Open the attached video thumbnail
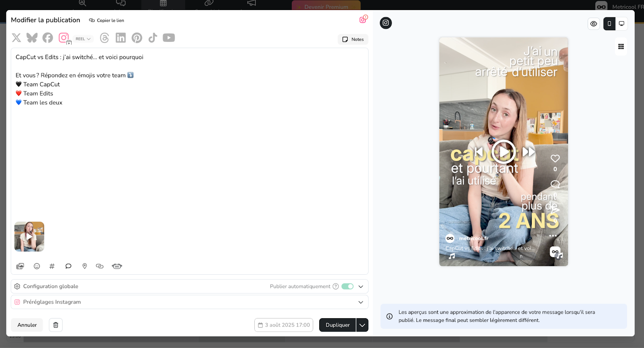This screenshot has width=644, height=348. (x=29, y=236)
